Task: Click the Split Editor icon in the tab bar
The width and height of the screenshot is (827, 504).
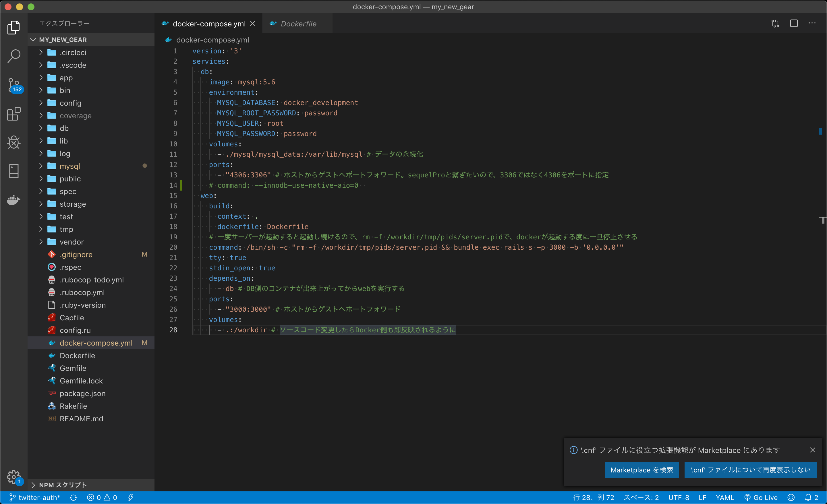Action: [x=794, y=24]
